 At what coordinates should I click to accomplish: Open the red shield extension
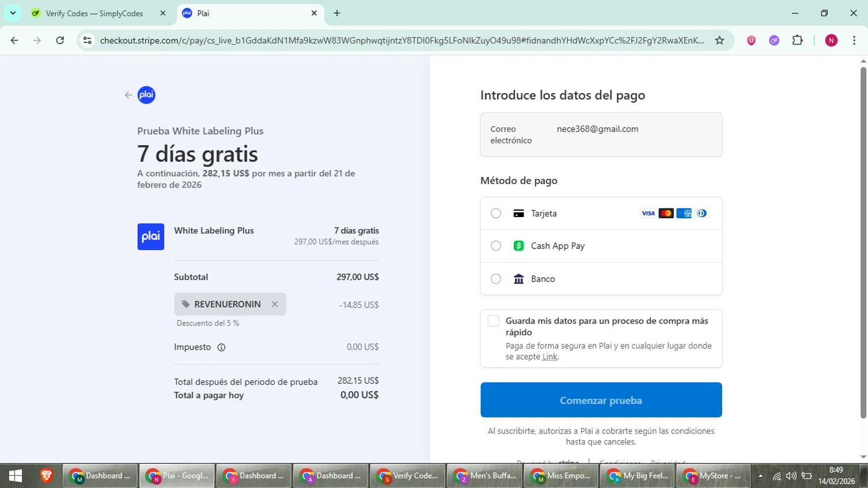point(751,41)
